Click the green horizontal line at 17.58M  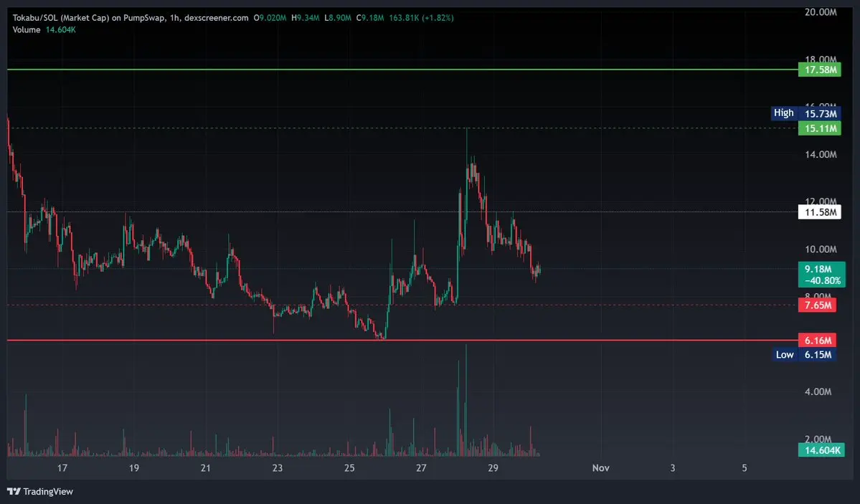point(402,70)
